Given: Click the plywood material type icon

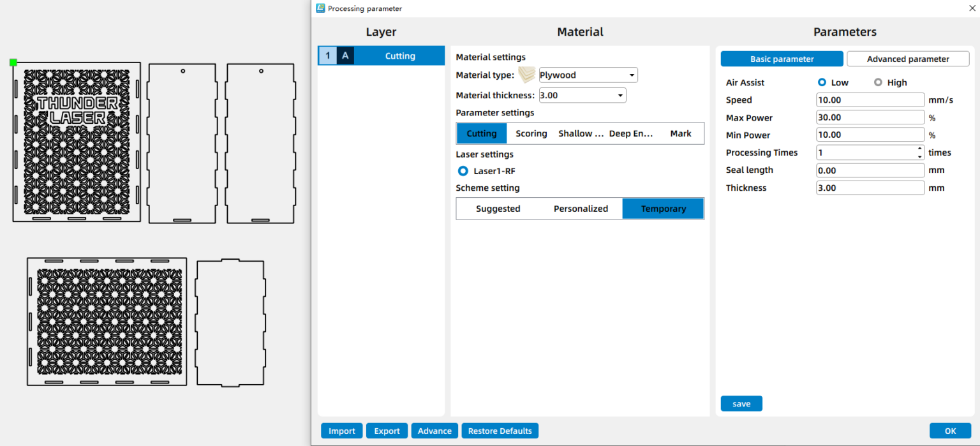Looking at the screenshot, I should pos(526,75).
